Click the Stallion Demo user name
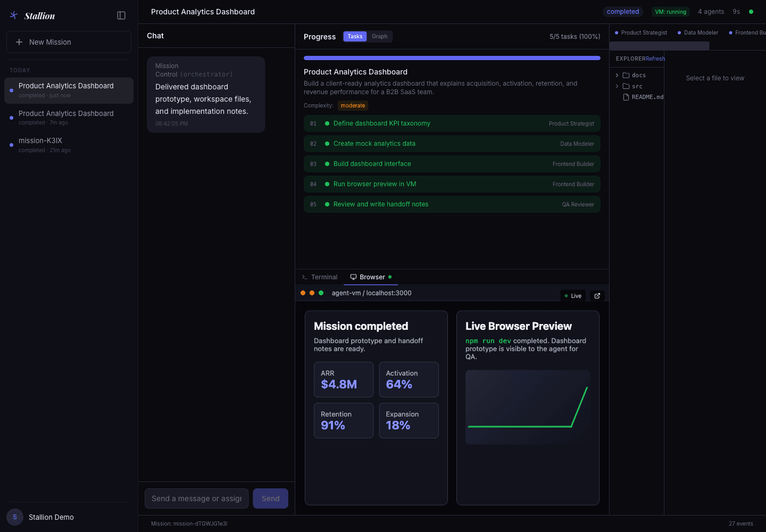The height and width of the screenshot is (532, 766). tap(51, 517)
